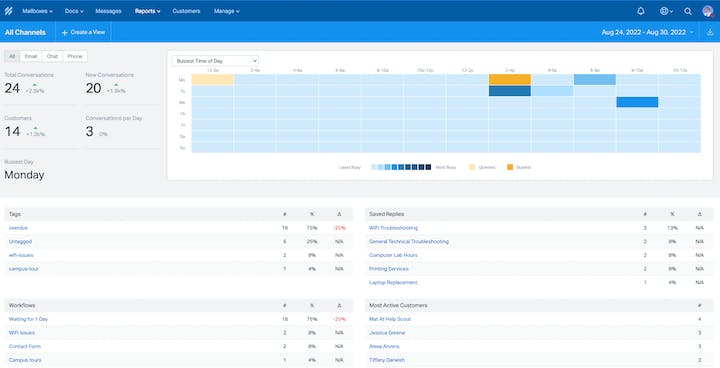Open the wifi-issues tag link
Screen dimensions: 720x368
(x=21, y=255)
